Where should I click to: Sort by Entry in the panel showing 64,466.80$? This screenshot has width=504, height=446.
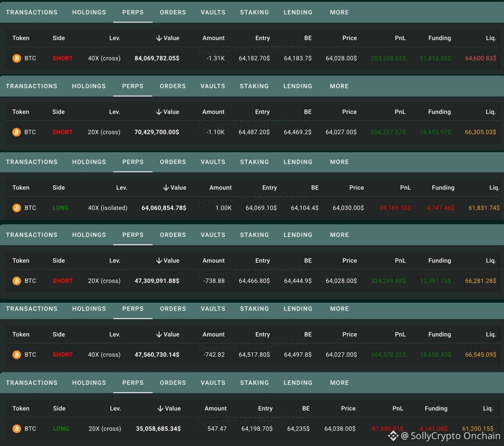[263, 261]
